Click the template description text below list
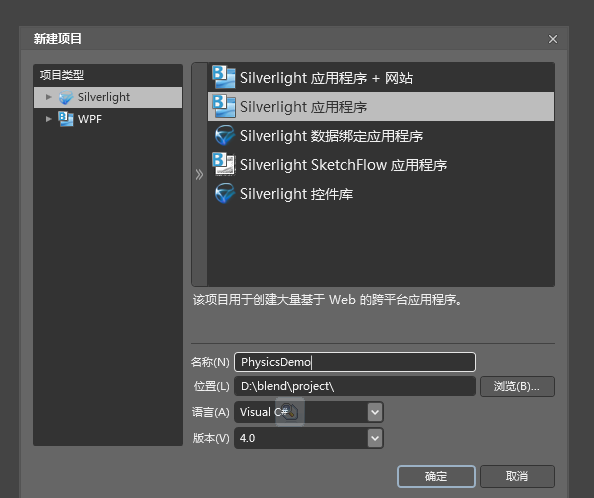The width and height of the screenshot is (594, 498). [x=327, y=300]
